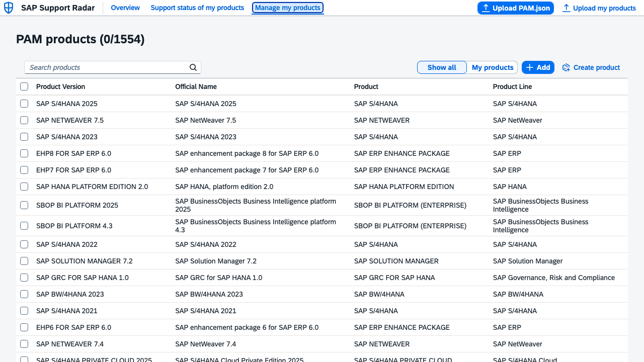Click the 'SAP BW/4HANA' product line cell
Viewport: 644px width, 362px height.
518,294
